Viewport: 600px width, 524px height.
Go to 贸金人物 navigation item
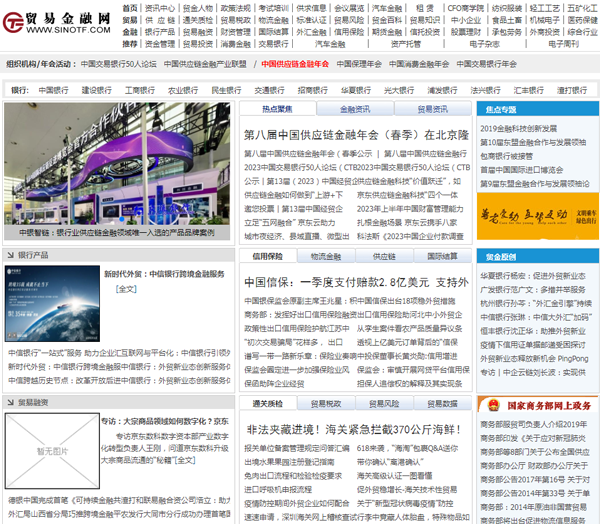[197, 8]
